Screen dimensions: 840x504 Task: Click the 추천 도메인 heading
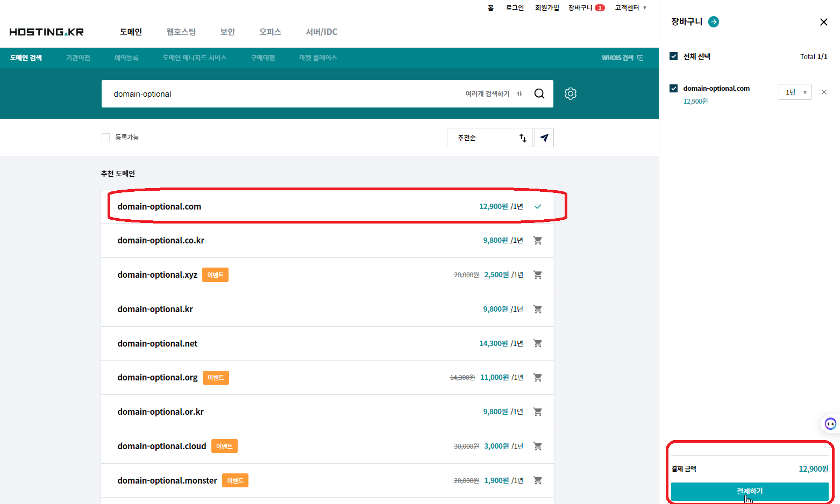(118, 174)
